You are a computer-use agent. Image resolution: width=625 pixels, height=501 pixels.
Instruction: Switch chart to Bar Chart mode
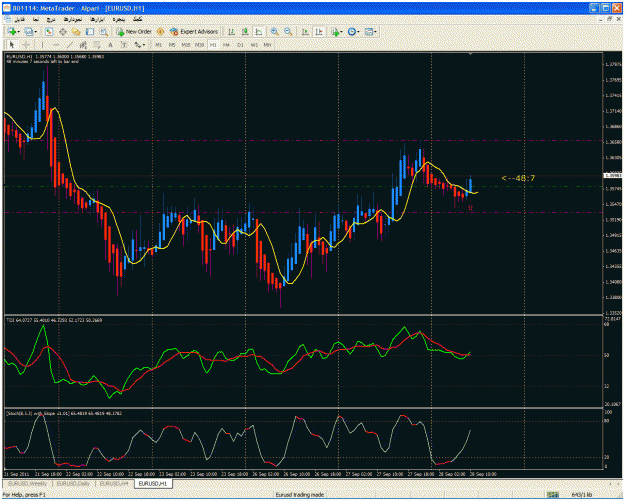232,31
